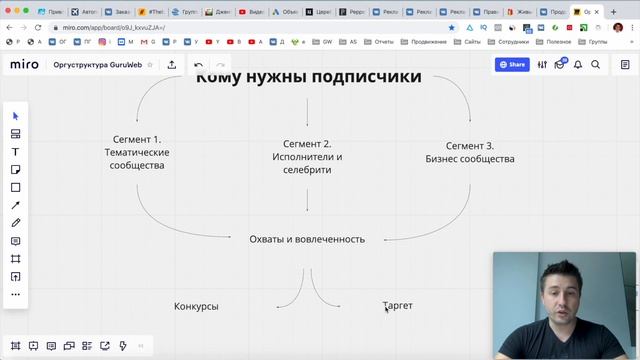Screen dimensions: 640x360
Task: Open the icon with the blue badge
Action: pyautogui.click(x=560, y=64)
